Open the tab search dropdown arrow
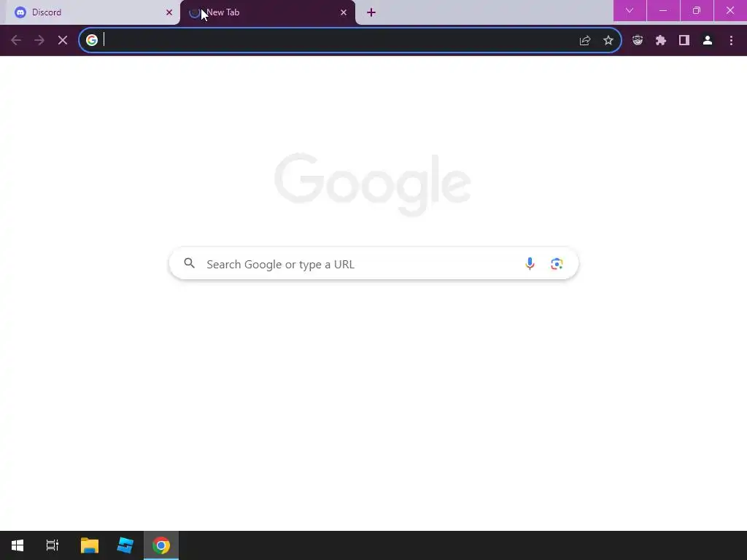The height and width of the screenshot is (560, 747). [x=630, y=10]
